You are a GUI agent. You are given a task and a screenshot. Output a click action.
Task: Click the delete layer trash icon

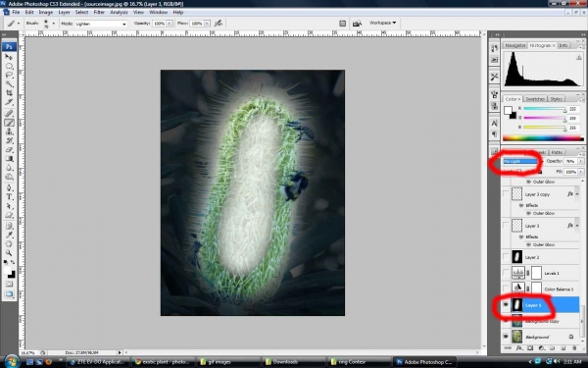tap(574, 348)
